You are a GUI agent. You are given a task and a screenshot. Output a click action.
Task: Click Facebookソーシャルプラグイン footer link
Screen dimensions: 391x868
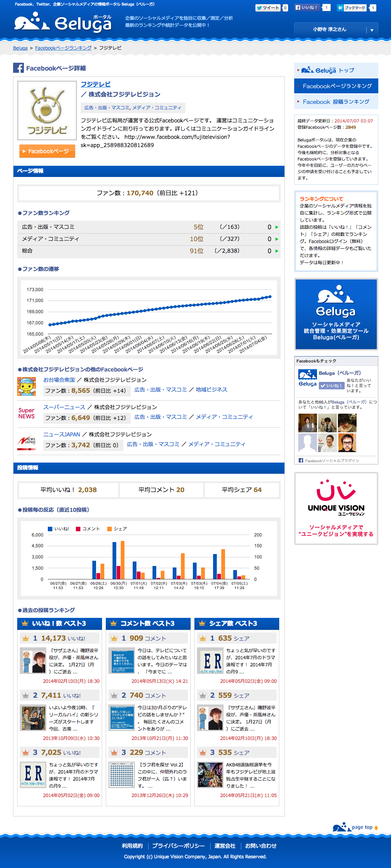click(x=332, y=461)
